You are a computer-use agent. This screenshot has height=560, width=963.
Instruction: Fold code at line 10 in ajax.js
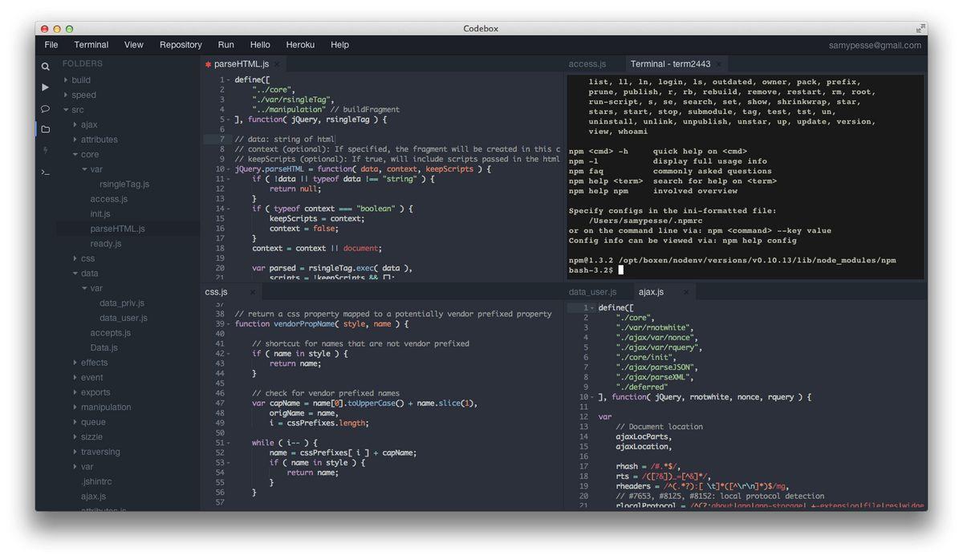(x=591, y=397)
